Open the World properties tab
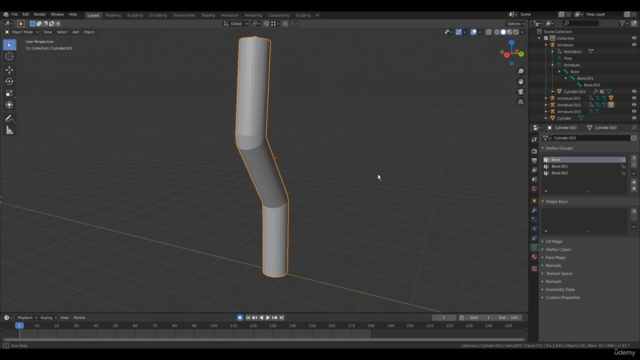 (x=534, y=189)
